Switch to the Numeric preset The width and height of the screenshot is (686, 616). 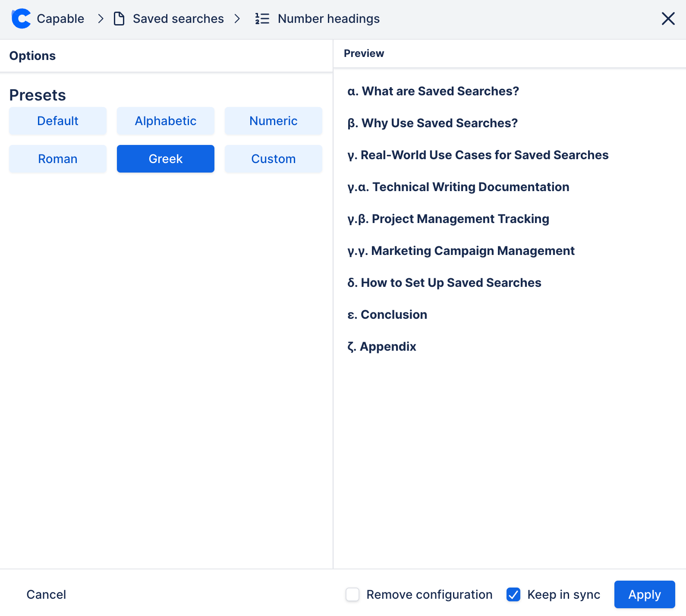pyautogui.click(x=274, y=121)
